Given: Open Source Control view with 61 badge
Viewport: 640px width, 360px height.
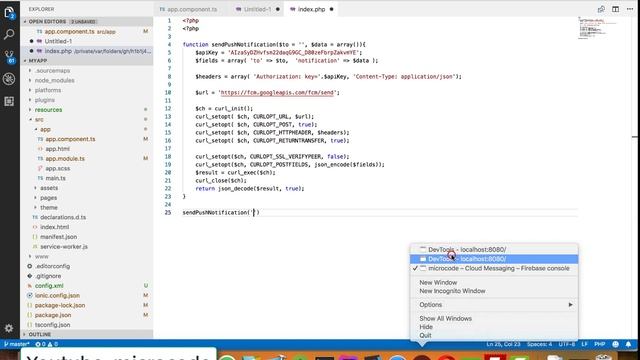Looking at the screenshot, I should click(9, 57).
